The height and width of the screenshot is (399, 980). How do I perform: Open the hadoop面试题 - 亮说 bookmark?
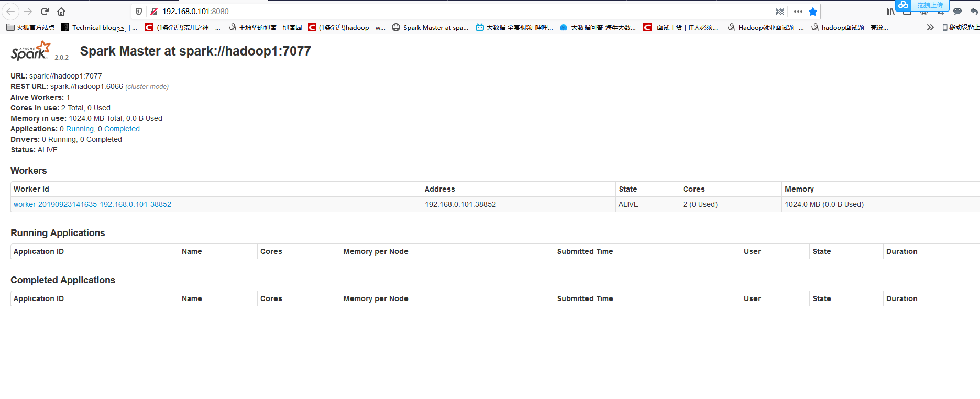pos(850,27)
